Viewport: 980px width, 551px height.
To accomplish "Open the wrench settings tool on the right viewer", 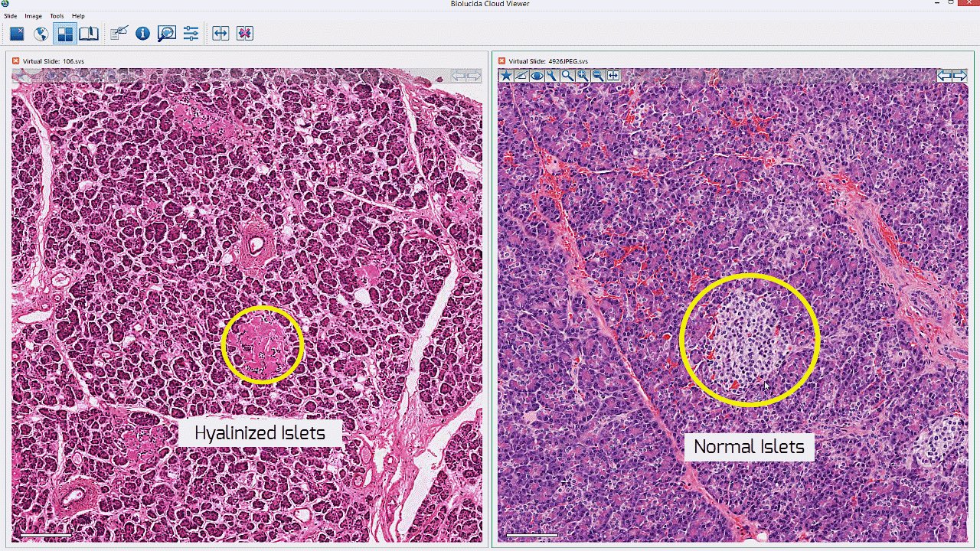I will (x=551, y=76).
